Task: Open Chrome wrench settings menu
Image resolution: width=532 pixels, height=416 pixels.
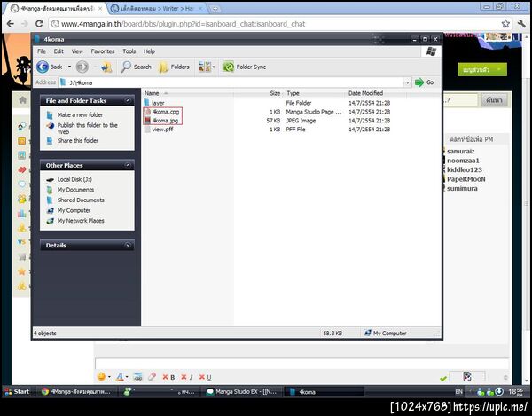Action: 520,24
